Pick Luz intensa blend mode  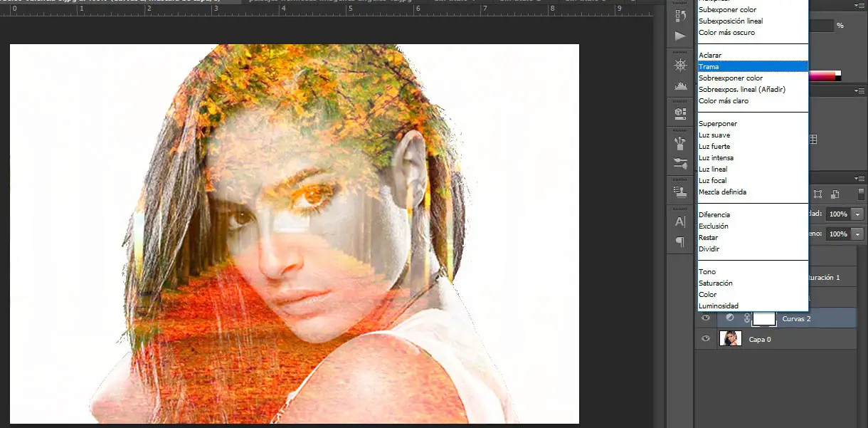[752, 157]
